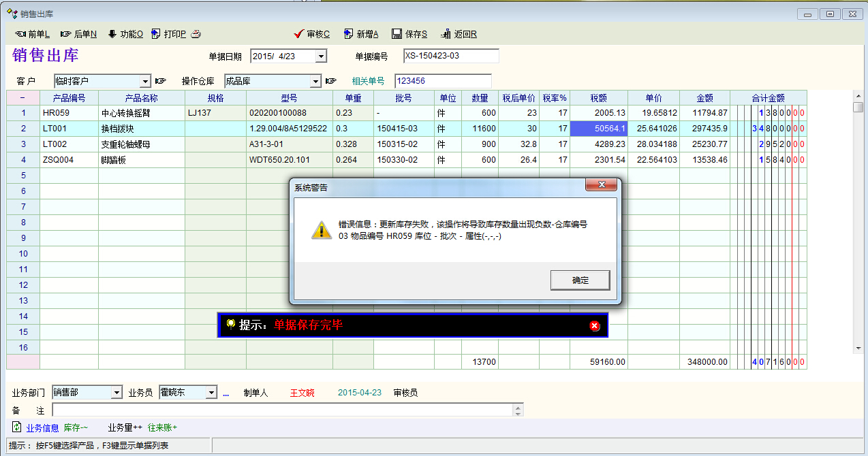
Task: Click the 往来账+ link
Action: 162,428
